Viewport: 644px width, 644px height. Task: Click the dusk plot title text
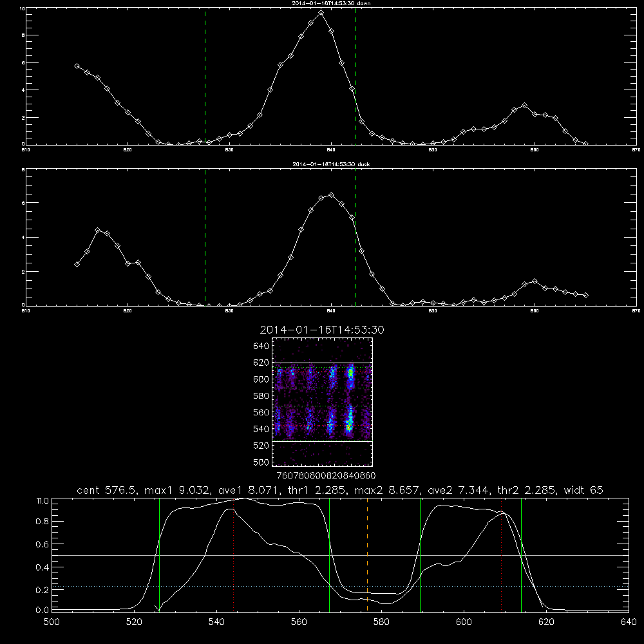pos(331,164)
